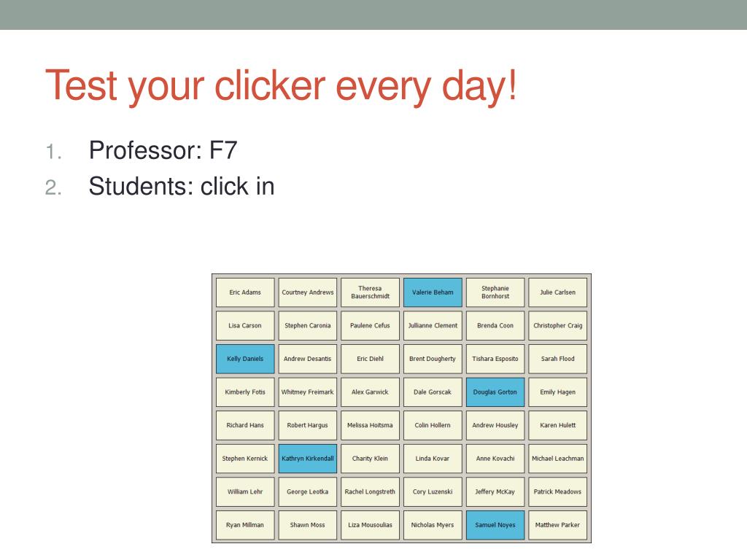Select the Ryan Millman box
Screen dimensions: 747x560
click(x=245, y=525)
